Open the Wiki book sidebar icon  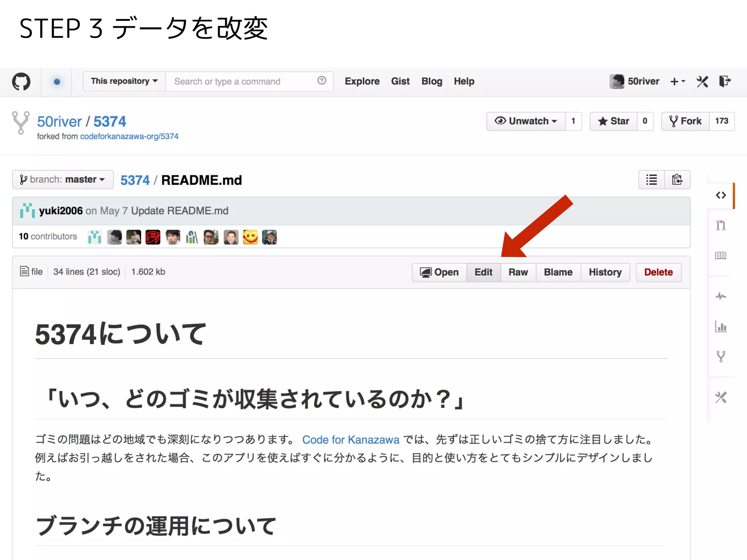point(721,256)
